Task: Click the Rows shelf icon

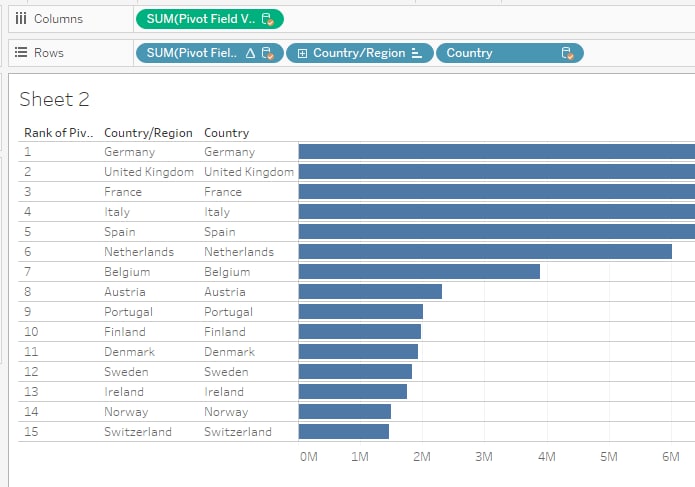Action: coord(21,53)
